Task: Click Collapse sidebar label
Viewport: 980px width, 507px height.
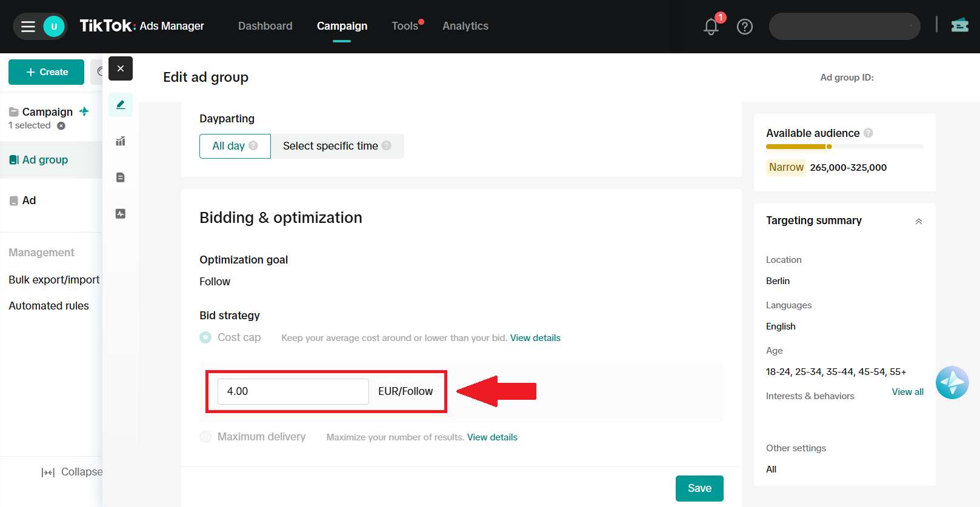Action: (82, 472)
